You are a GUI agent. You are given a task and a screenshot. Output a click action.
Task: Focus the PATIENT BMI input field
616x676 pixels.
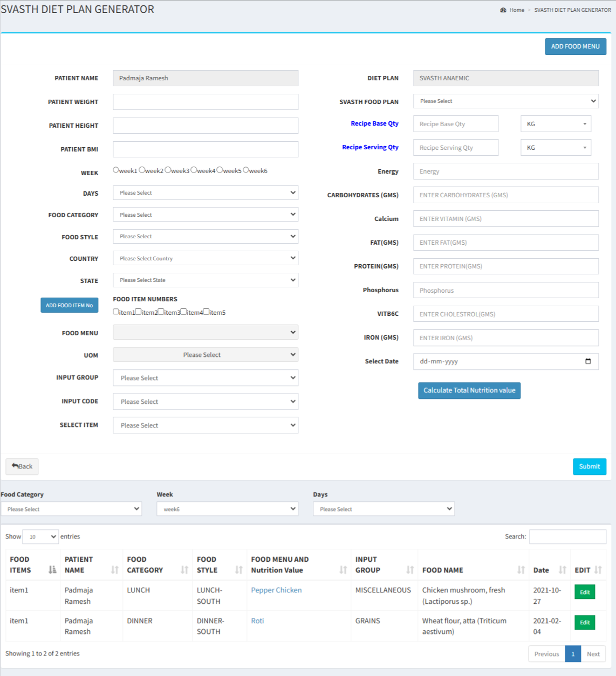(206, 149)
